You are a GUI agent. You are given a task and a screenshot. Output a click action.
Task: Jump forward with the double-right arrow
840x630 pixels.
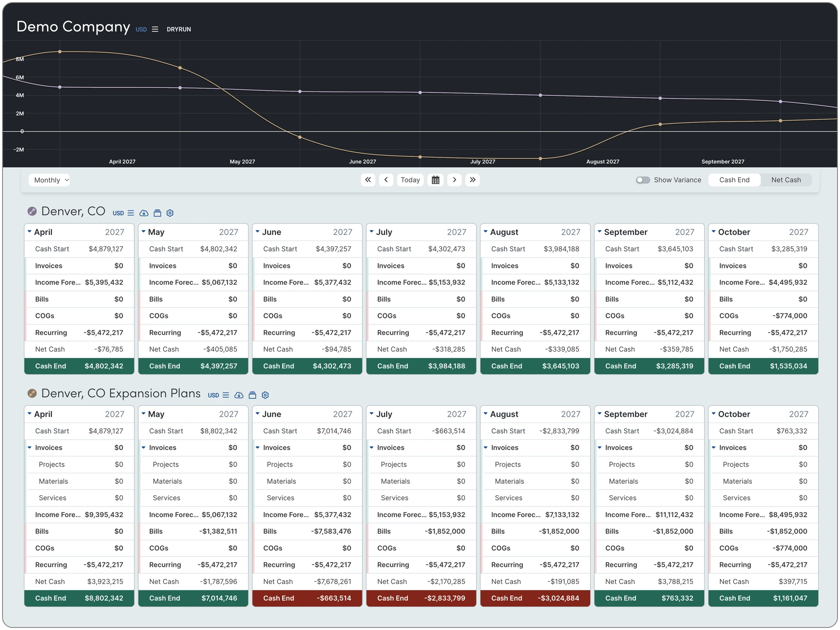pyautogui.click(x=472, y=180)
